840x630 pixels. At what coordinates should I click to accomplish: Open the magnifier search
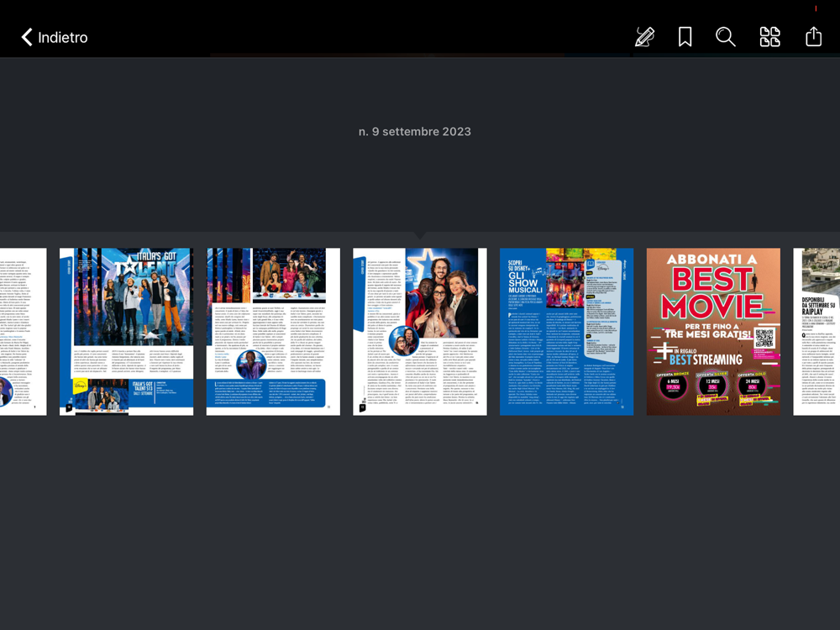point(726,37)
